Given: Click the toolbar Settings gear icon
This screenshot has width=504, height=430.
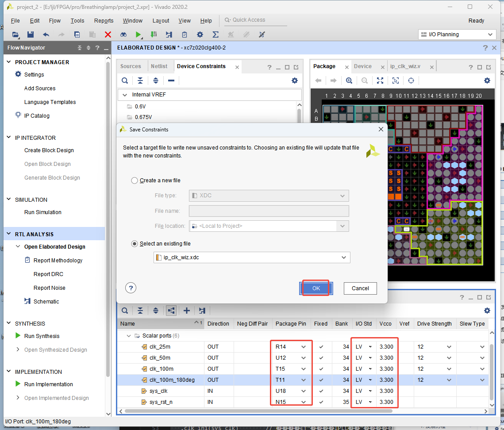Looking at the screenshot, I should click(200, 35).
